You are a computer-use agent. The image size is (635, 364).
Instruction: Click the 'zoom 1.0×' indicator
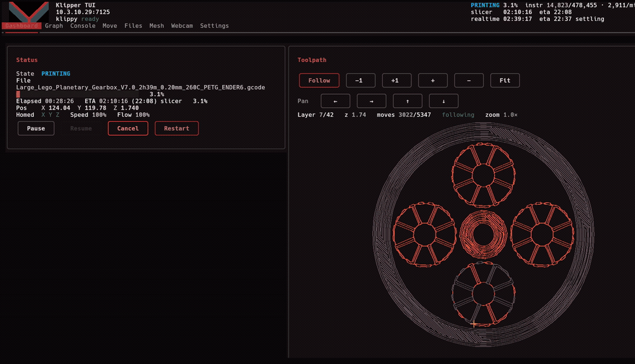click(x=502, y=115)
